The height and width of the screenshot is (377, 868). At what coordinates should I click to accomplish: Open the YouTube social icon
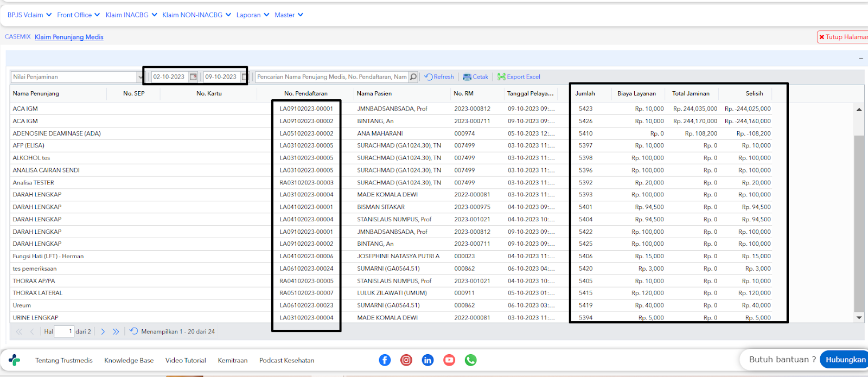pyautogui.click(x=449, y=360)
